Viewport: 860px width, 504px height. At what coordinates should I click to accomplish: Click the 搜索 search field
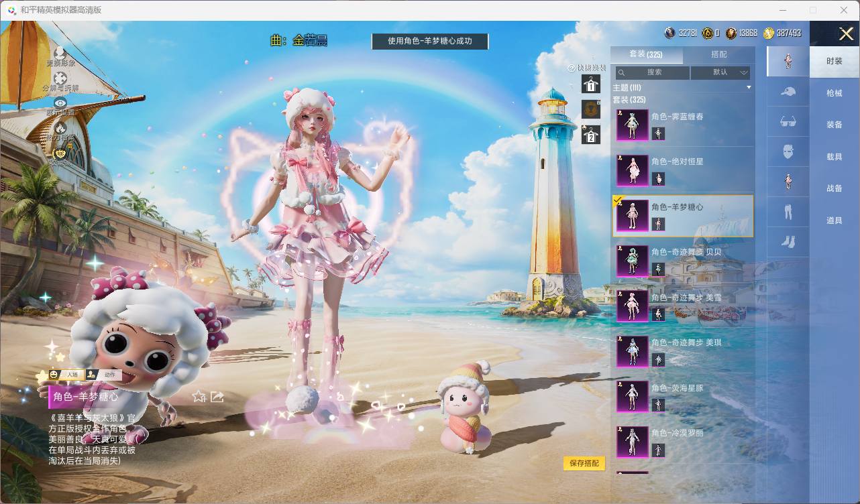(x=652, y=72)
